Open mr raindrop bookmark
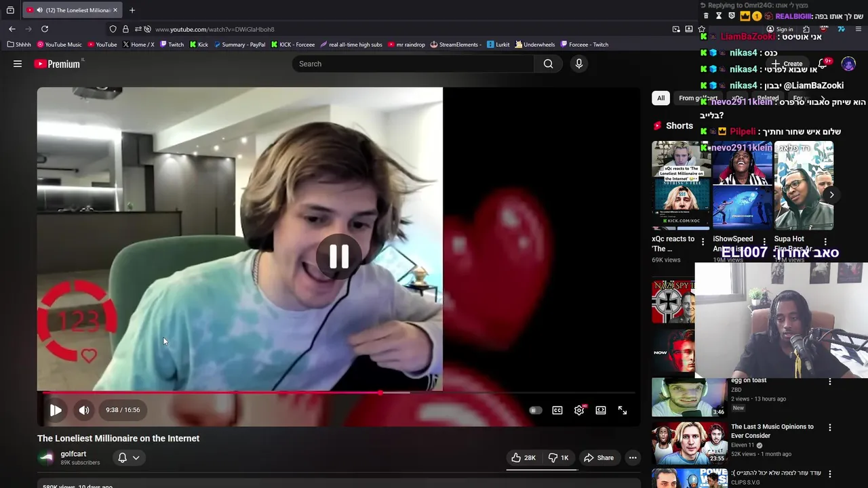This screenshot has height=488, width=868. click(406, 45)
